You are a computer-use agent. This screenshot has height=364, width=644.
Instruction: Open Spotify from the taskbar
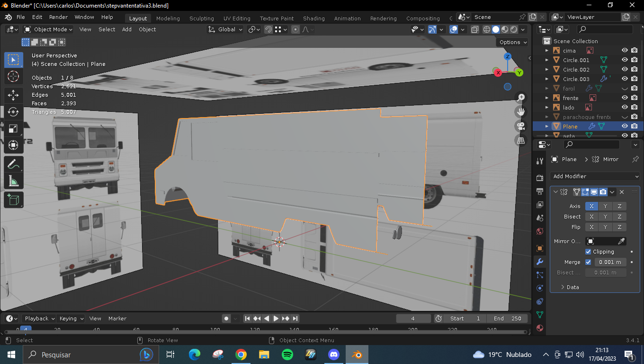click(x=287, y=355)
